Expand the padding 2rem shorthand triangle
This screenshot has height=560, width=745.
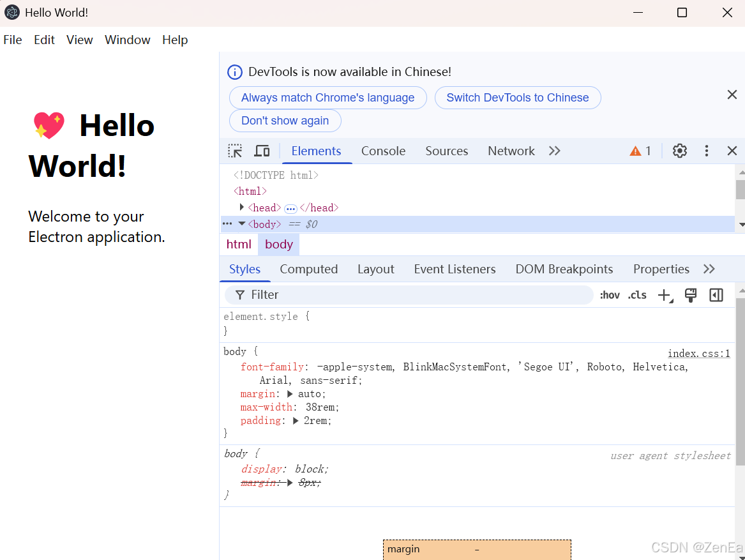(x=296, y=421)
